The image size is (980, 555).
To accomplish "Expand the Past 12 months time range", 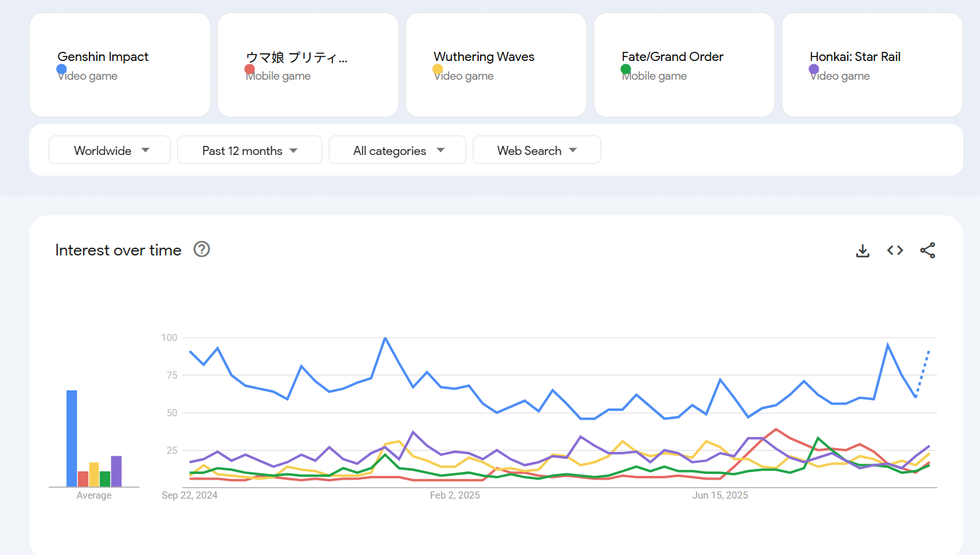I will click(x=249, y=150).
